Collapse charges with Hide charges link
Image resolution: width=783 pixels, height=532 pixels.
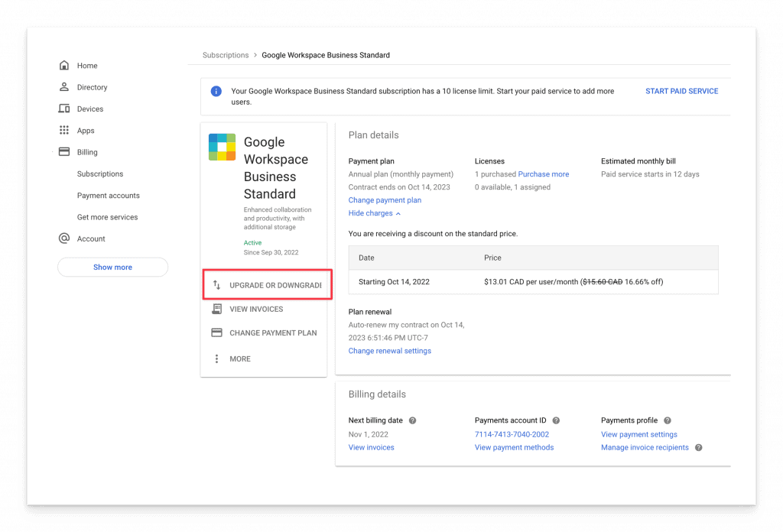coord(375,213)
